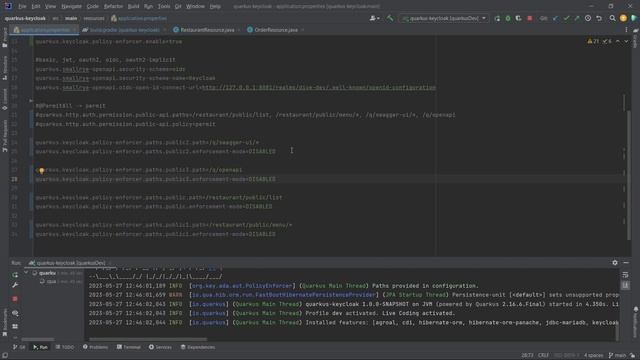Switch to RestaurantResource.java tab

(x=207, y=30)
